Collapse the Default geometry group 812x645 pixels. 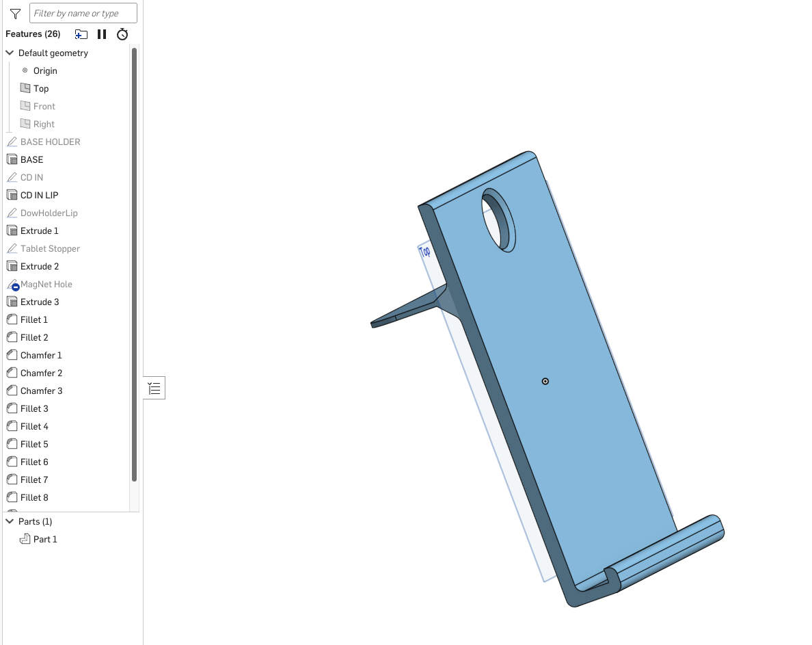pyautogui.click(x=10, y=53)
